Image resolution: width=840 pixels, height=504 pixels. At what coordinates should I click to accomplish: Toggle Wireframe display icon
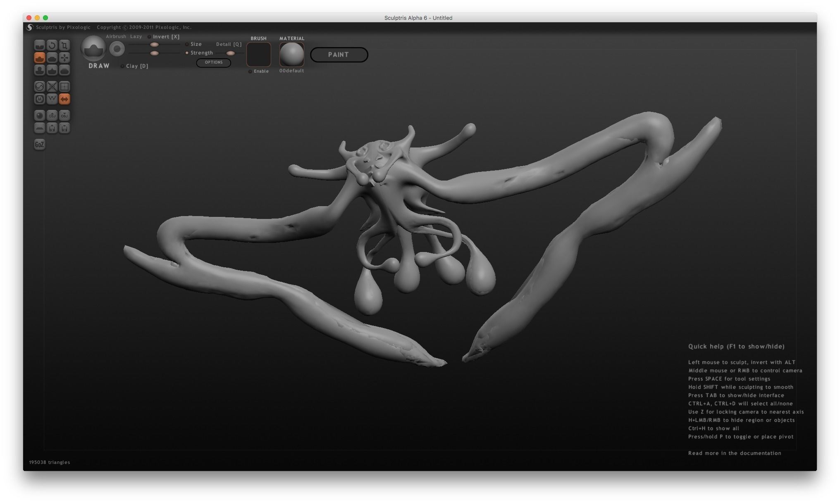(x=52, y=99)
